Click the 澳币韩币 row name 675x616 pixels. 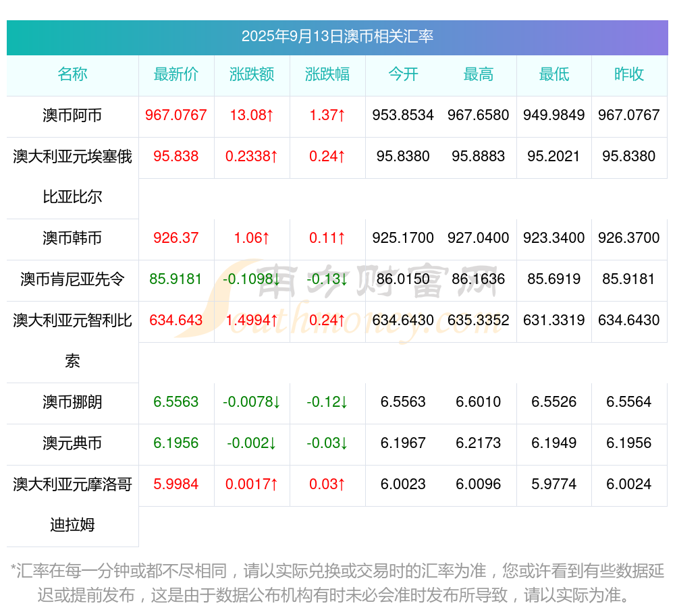tap(72, 238)
